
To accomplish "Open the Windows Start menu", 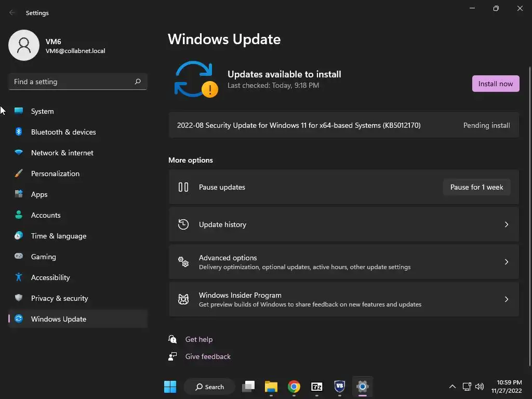I will 170,387.
